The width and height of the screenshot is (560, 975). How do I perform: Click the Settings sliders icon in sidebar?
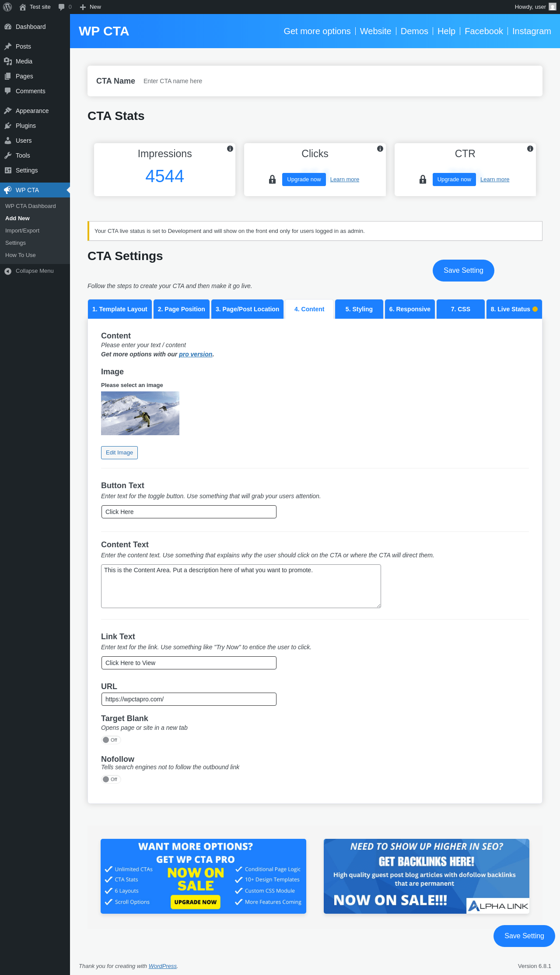[x=8, y=170]
